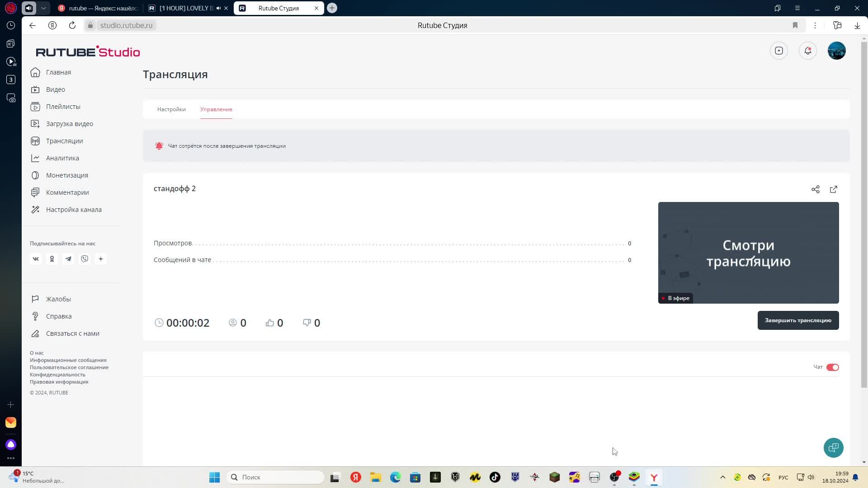This screenshot has height=488, width=868.
Task: Open Информационные сообщения link
Action: click(68, 360)
